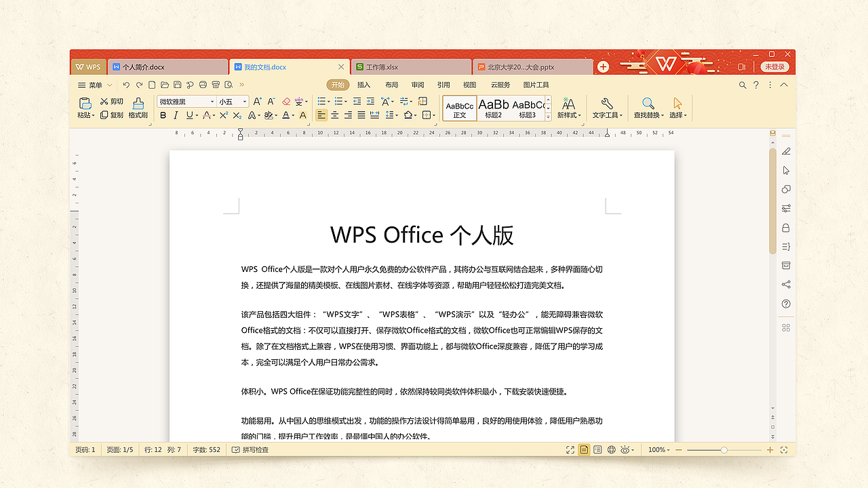Click the search magnifier icon near help
Image resolution: width=868 pixels, height=488 pixels.
tap(743, 85)
